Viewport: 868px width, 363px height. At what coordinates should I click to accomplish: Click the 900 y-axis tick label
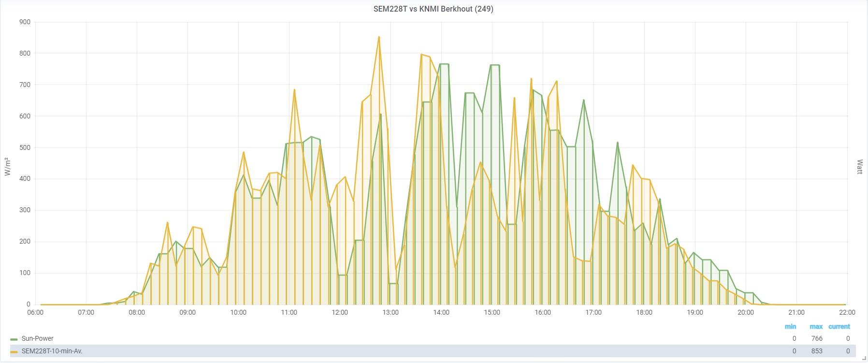coord(25,22)
